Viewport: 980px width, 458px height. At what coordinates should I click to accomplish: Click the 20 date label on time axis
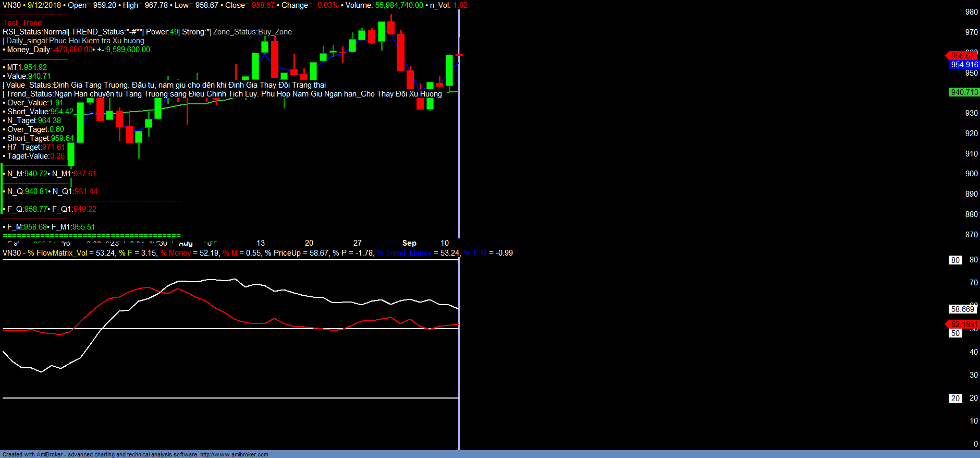click(309, 243)
